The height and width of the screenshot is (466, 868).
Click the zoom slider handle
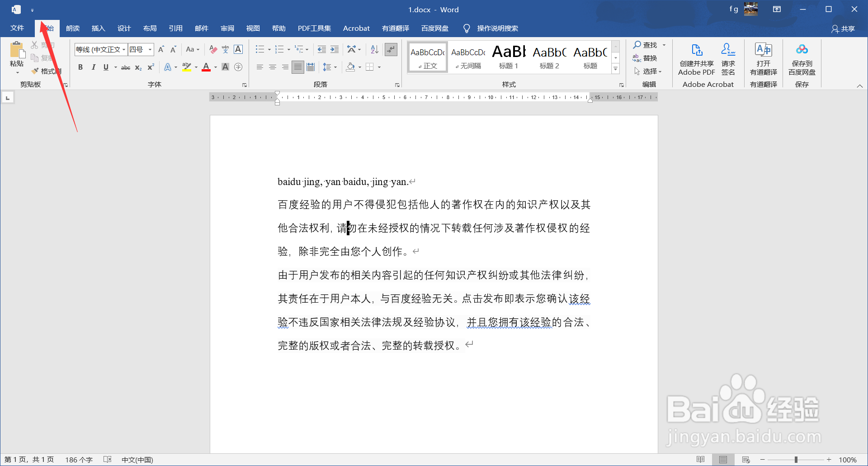796,460
